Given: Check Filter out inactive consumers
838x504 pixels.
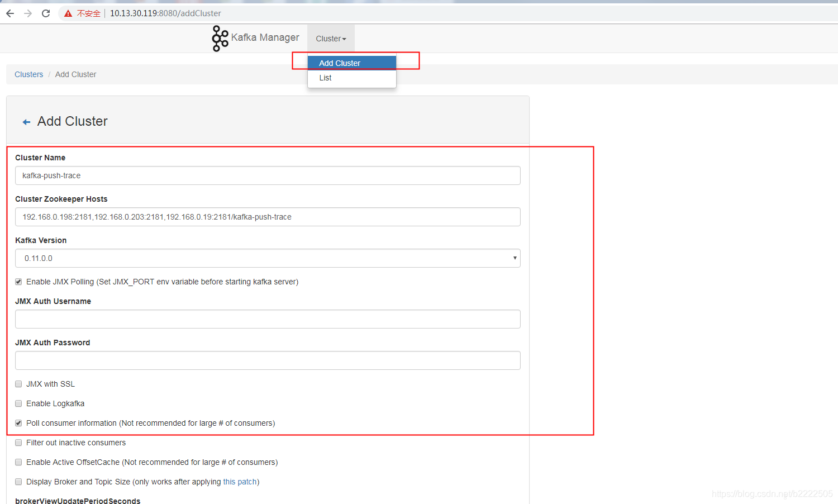Looking at the screenshot, I should 18,443.
